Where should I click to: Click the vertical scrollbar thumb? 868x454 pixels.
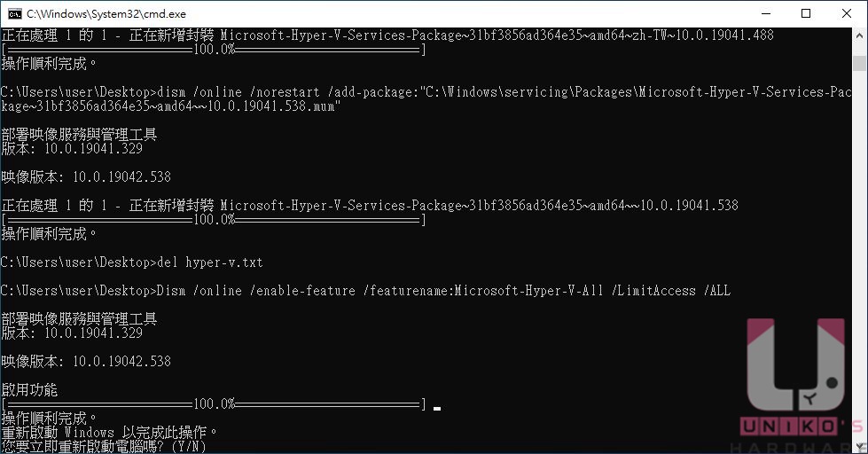pos(860,62)
